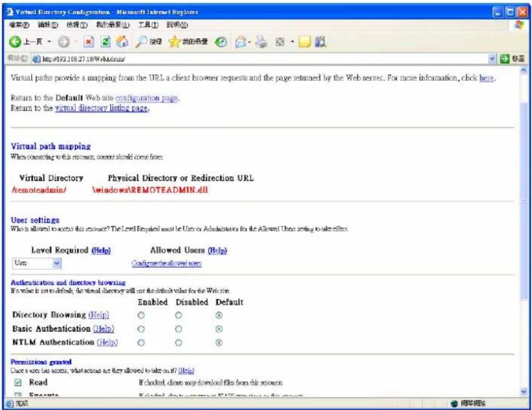Open Search via magnifier icon
Screen dimensions: 532x410
pyautogui.click(x=141, y=42)
